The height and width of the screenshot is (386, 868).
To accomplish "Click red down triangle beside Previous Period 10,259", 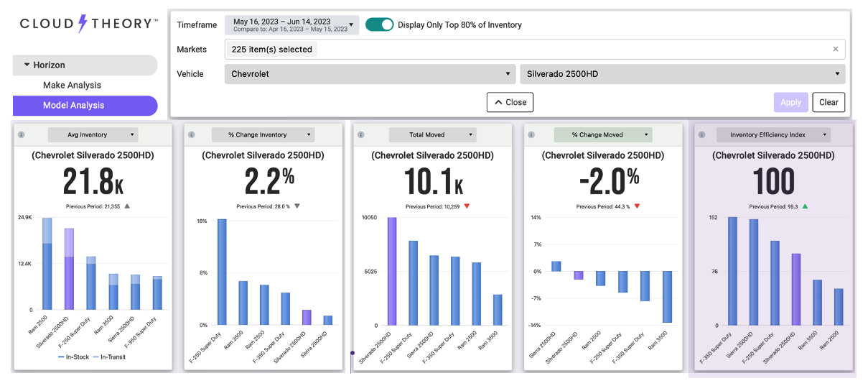I will (x=467, y=206).
